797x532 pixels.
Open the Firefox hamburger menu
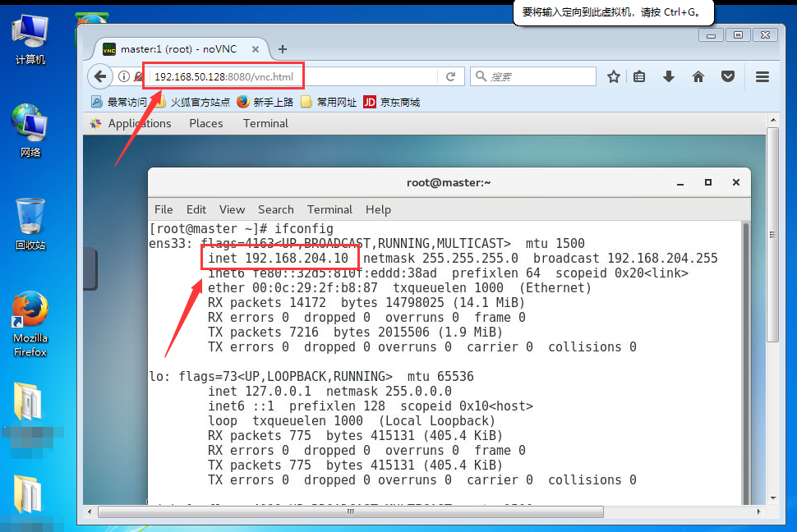pyautogui.click(x=762, y=76)
